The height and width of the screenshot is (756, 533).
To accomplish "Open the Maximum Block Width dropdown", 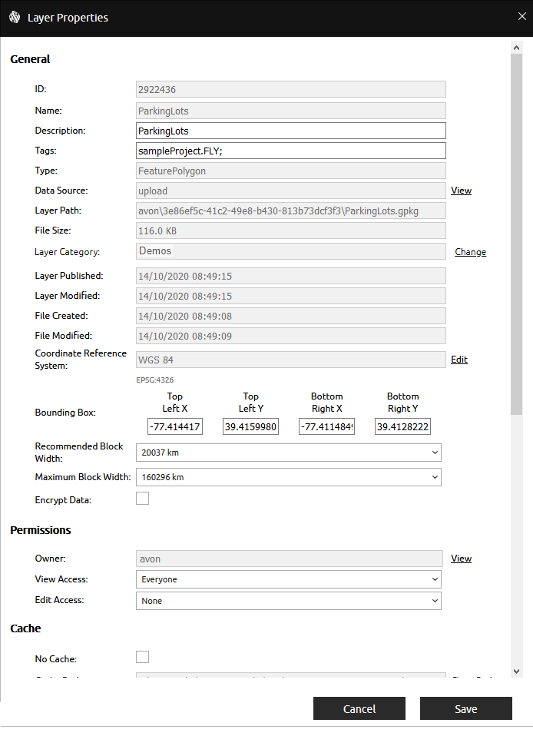I will click(289, 477).
